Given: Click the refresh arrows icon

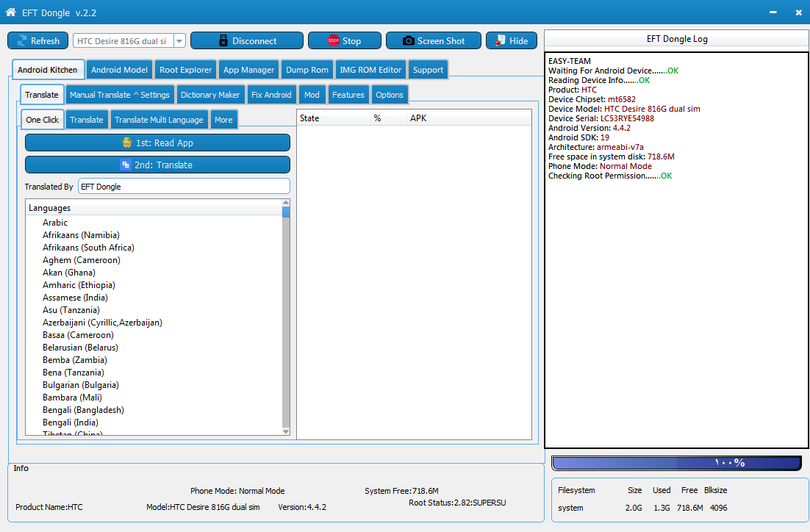Looking at the screenshot, I should 22,41.
